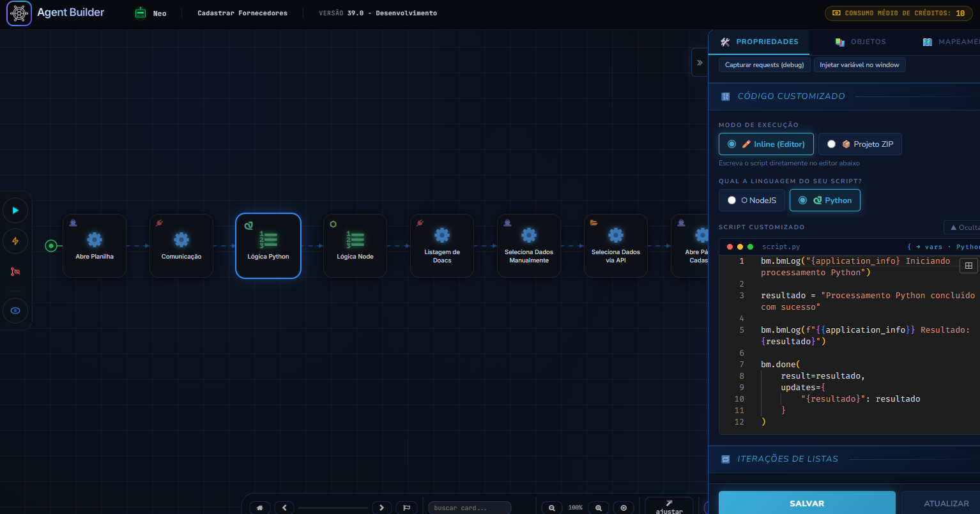Image resolution: width=980 pixels, height=514 pixels.
Task: Click the Salvar button
Action: coord(807,503)
